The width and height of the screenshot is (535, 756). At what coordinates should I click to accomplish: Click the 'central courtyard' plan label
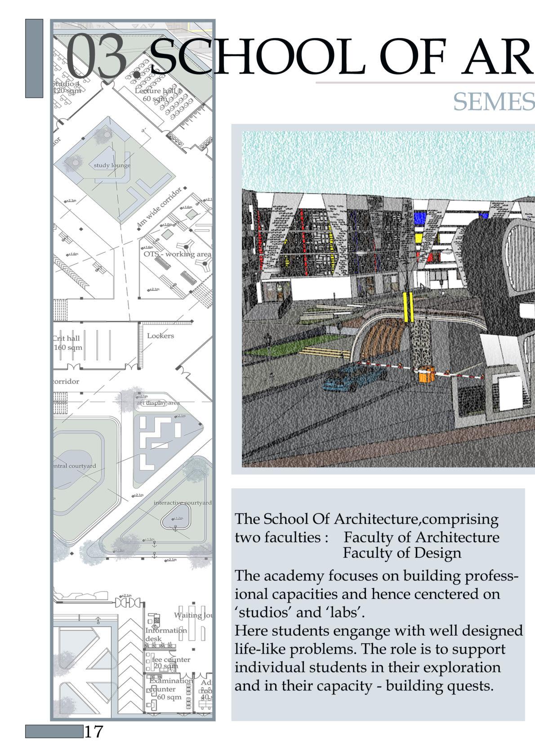tap(75, 466)
